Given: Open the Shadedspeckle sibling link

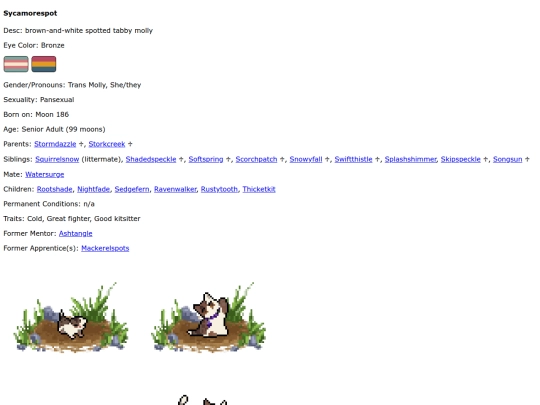Looking at the screenshot, I should click(x=151, y=159).
